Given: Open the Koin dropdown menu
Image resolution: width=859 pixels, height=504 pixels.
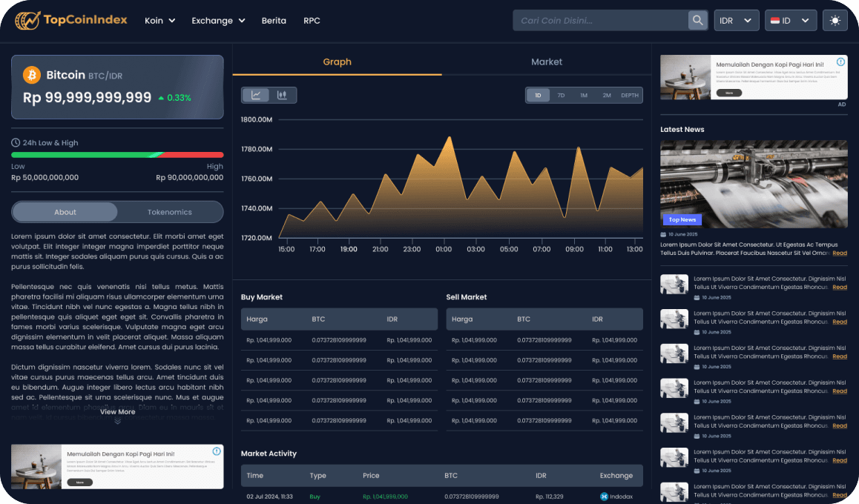Looking at the screenshot, I should click(x=159, y=21).
